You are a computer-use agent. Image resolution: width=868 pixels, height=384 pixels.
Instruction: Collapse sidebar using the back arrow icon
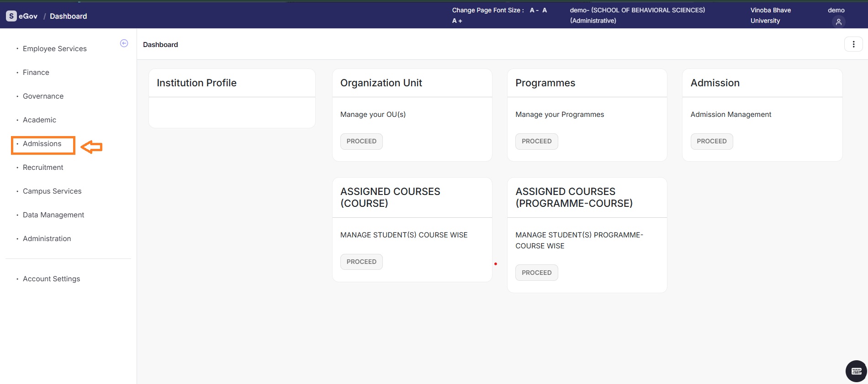124,43
